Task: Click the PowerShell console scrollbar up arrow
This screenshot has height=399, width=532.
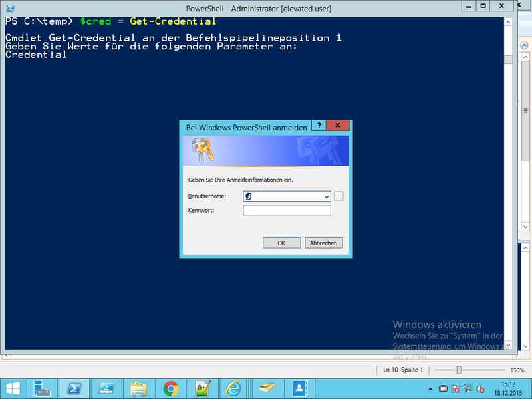Action: [508, 22]
